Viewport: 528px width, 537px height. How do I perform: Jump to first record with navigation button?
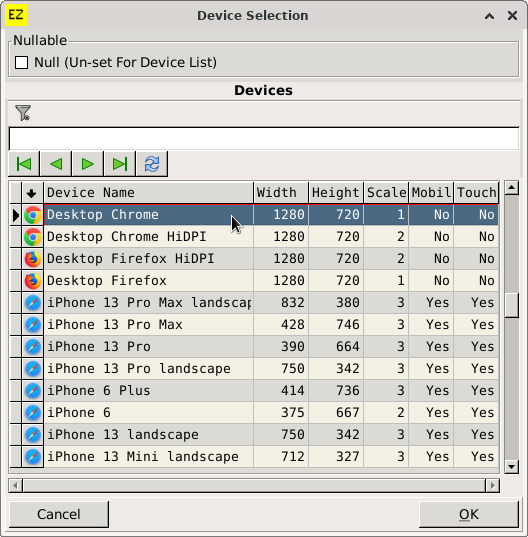24,164
